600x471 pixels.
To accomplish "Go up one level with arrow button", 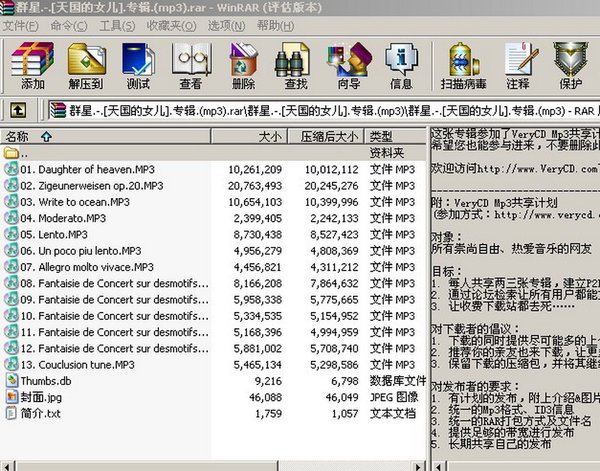I will [x=18, y=111].
